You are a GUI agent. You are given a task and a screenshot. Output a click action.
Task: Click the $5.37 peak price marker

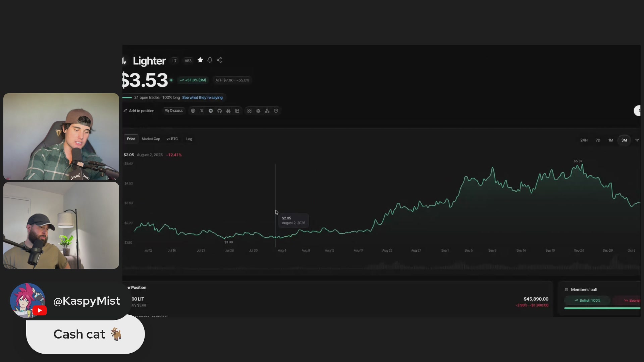tap(578, 161)
